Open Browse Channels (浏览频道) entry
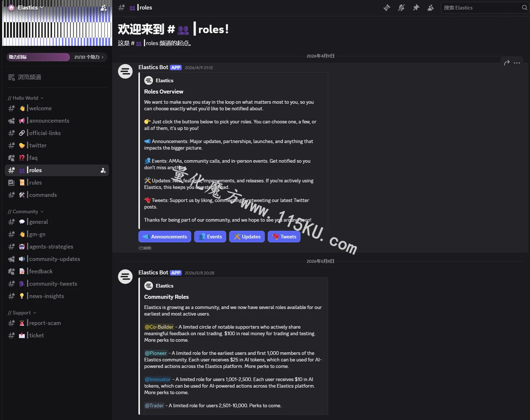This screenshot has height=420, width=530. pos(57,77)
